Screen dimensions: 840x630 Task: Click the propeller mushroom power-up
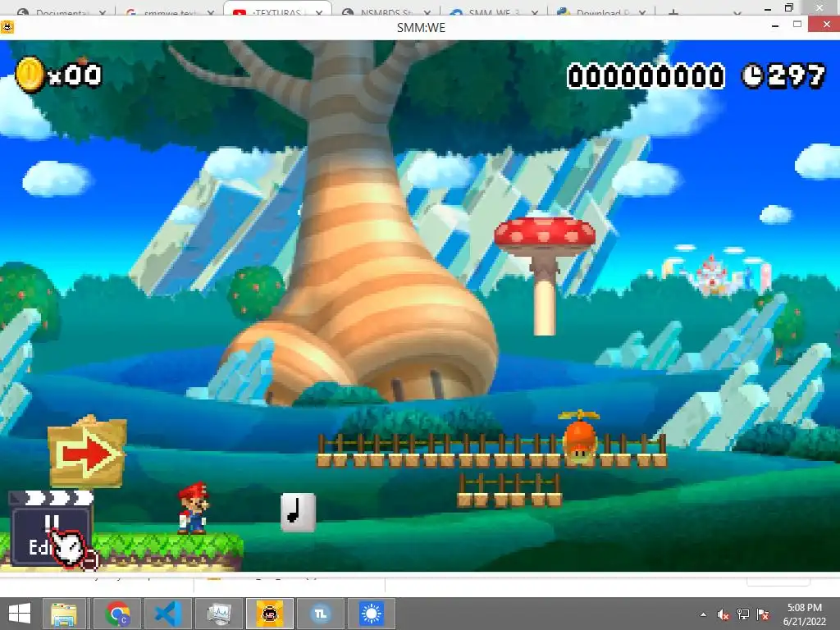coord(579,436)
